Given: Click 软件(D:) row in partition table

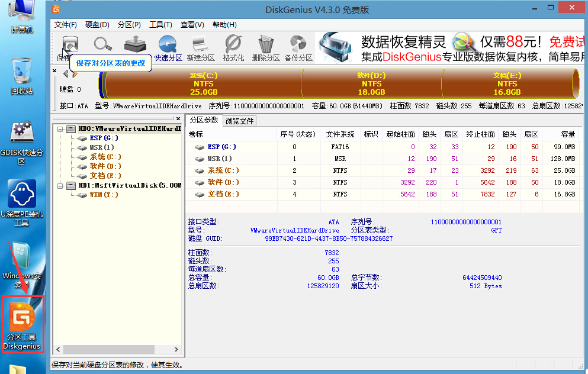Looking at the screenshot, I should (383, 182).
